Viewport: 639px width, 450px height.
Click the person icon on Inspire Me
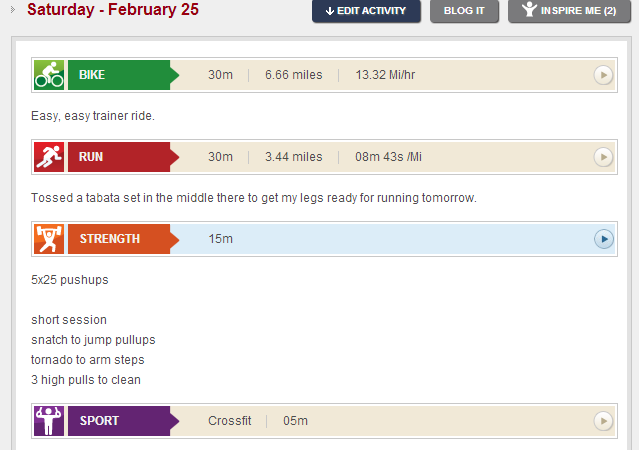pyautogui.click(x=528, y=10)
